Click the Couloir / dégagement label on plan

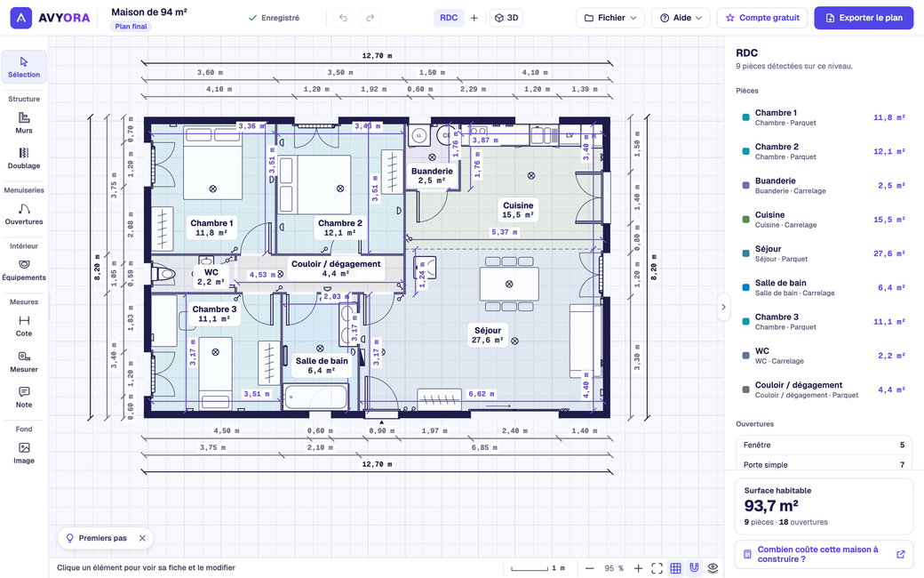(x=336, y=269)
